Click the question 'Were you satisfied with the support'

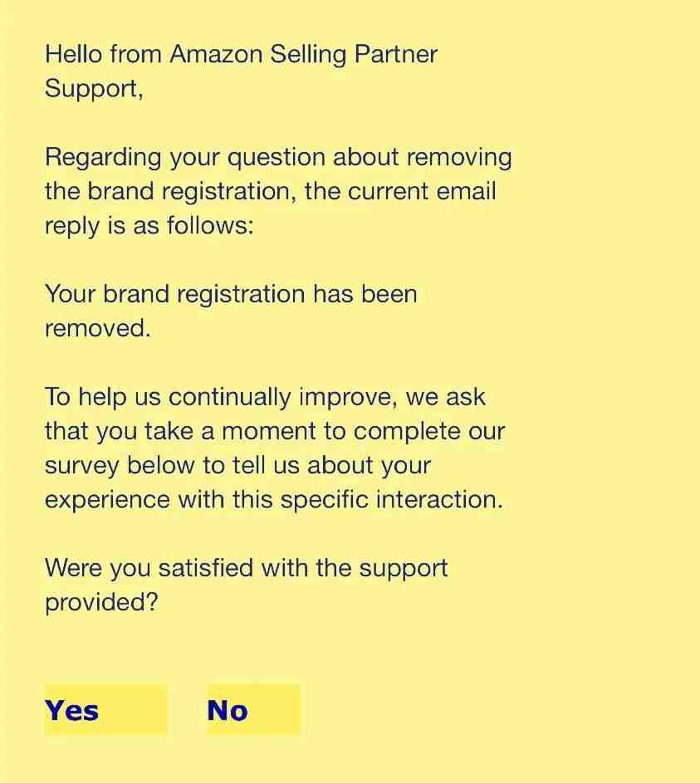246,568
